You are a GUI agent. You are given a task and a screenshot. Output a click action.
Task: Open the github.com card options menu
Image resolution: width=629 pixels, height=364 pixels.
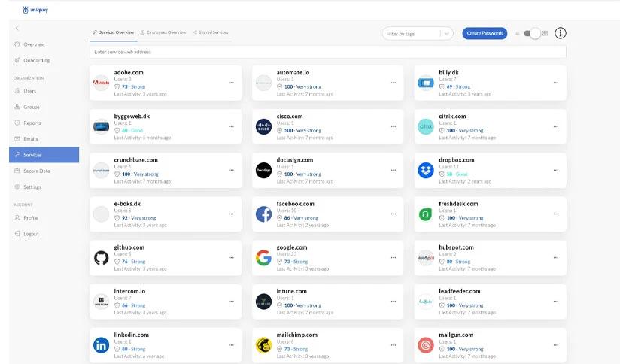pos(231,258)
